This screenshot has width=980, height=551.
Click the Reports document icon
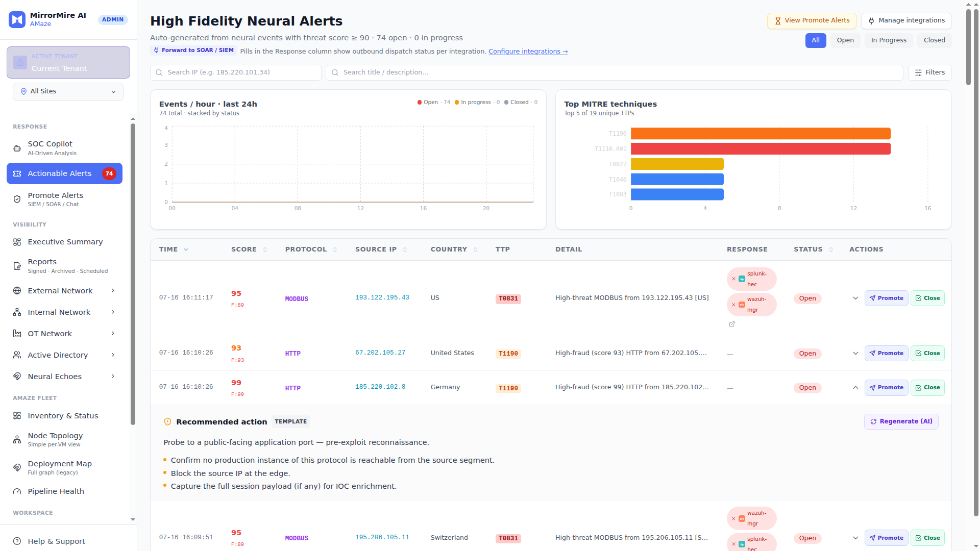click(17, 266)
